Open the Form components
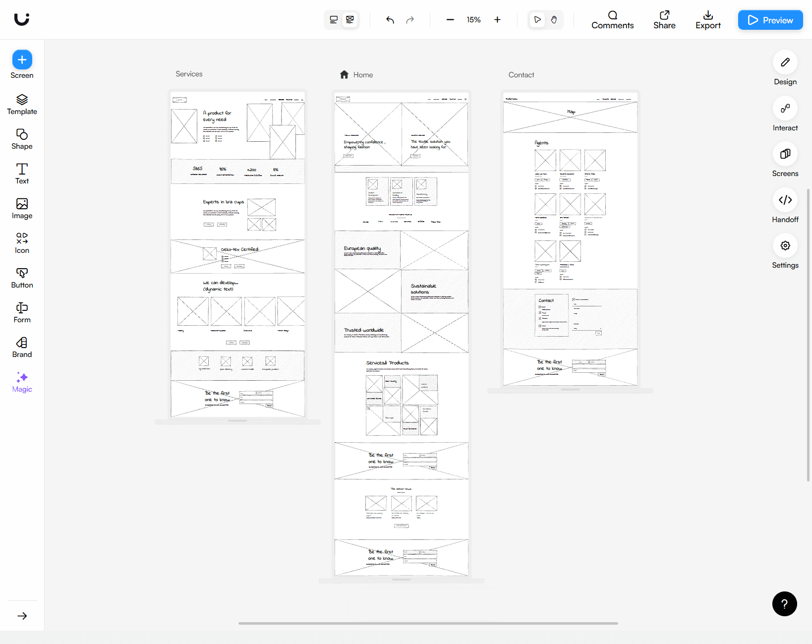This screenshot has width=812, height=644. 22,312
